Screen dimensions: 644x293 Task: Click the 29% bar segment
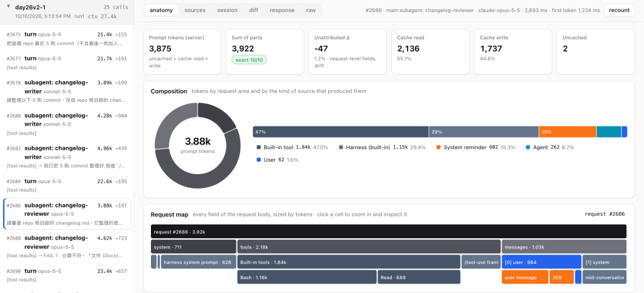[484, 132]
